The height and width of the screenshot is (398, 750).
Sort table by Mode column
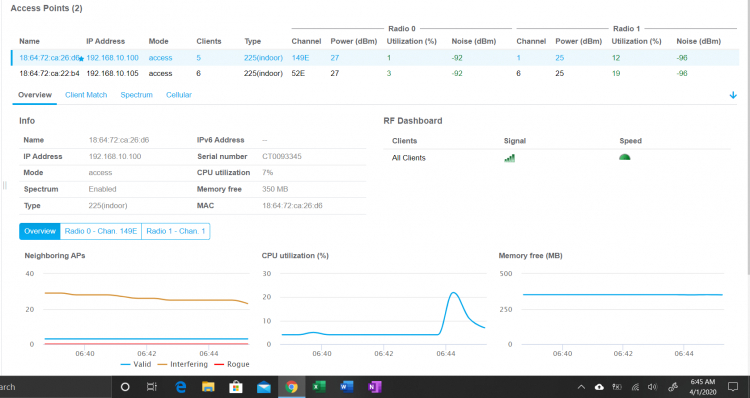158,41
